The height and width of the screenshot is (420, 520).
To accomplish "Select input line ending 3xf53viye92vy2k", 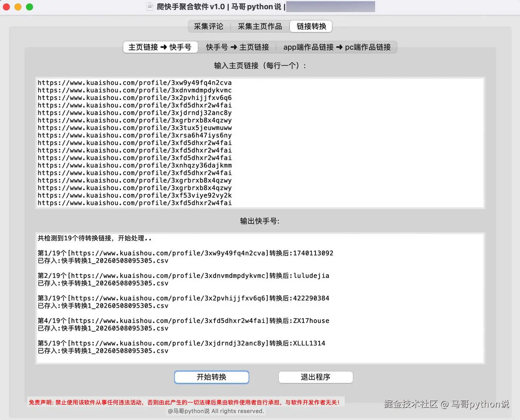I will (135, 195).
